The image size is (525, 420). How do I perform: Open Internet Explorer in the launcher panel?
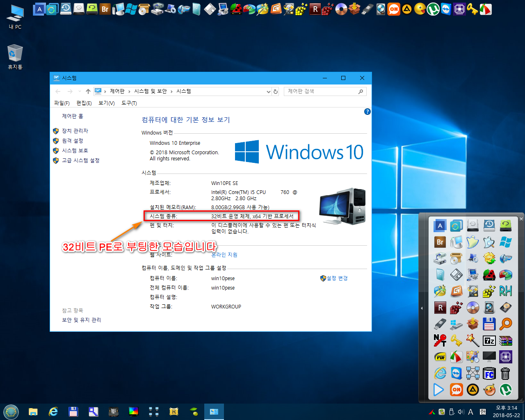(440, 373)
